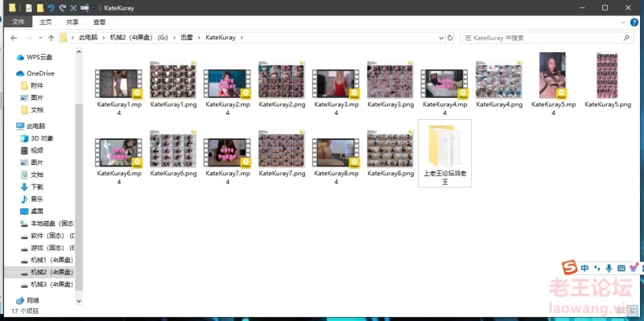Select the folder 上老王论坛当老王
The height and width of the screenshot is (321, 644).
tap(445, 154)
